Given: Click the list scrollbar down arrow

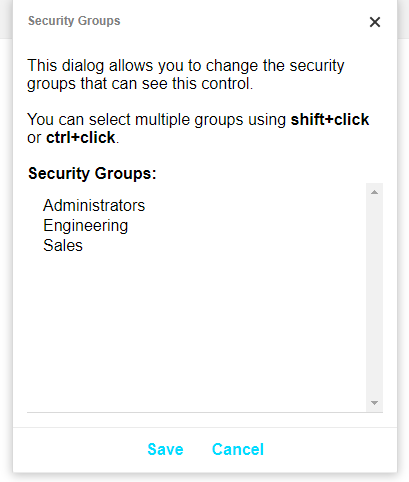Looking at the screenshot, I should [374, 403].
